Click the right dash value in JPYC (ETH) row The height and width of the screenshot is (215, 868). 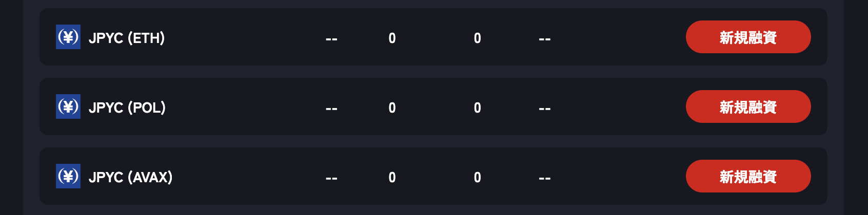pyautogui.click(x=545, y=39)
